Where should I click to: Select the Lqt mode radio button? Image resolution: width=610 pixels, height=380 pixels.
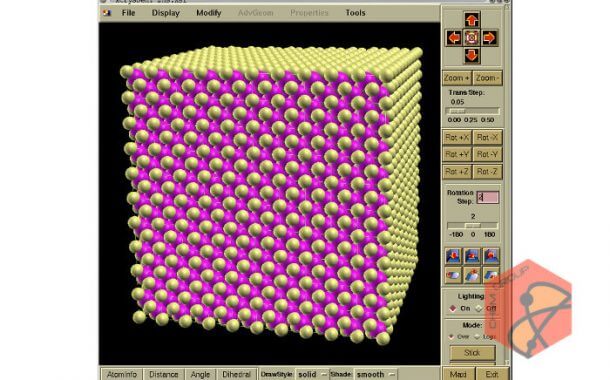click(x=478, y=336)
